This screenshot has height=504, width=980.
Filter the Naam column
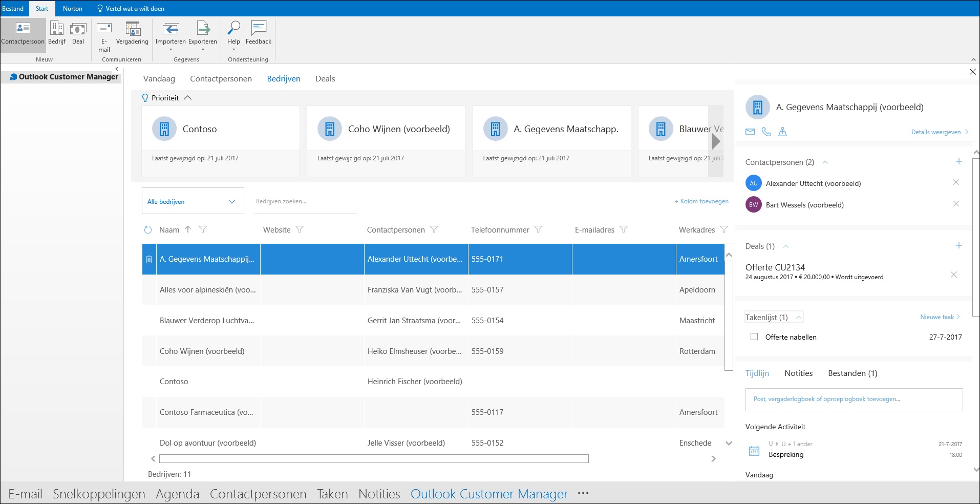(203, 229)
